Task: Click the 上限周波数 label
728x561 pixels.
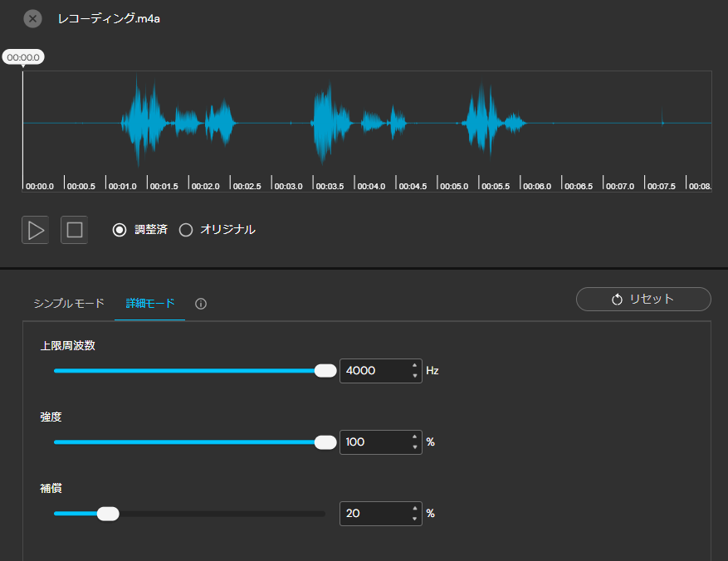Action: [68, 346]
